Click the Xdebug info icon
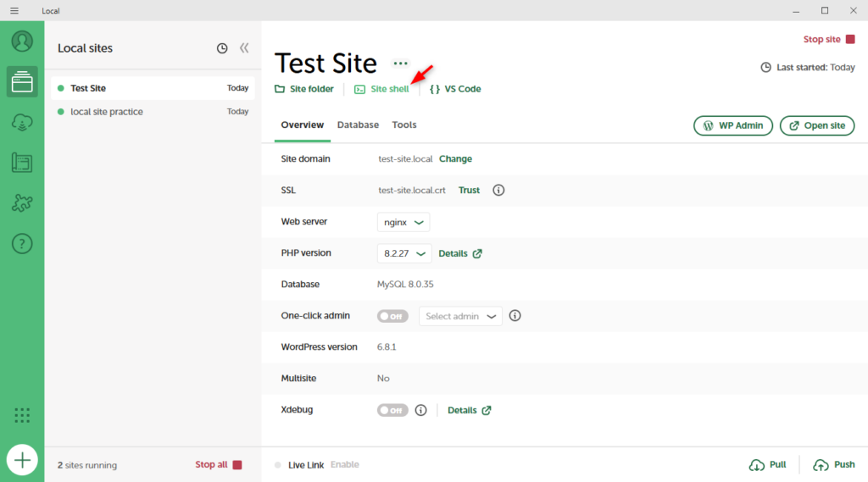 click(420, 410)
